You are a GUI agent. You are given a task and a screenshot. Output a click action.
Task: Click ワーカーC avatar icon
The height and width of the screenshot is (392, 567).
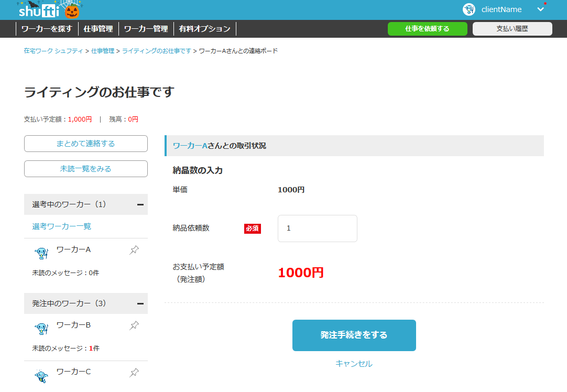click(41, 376)
